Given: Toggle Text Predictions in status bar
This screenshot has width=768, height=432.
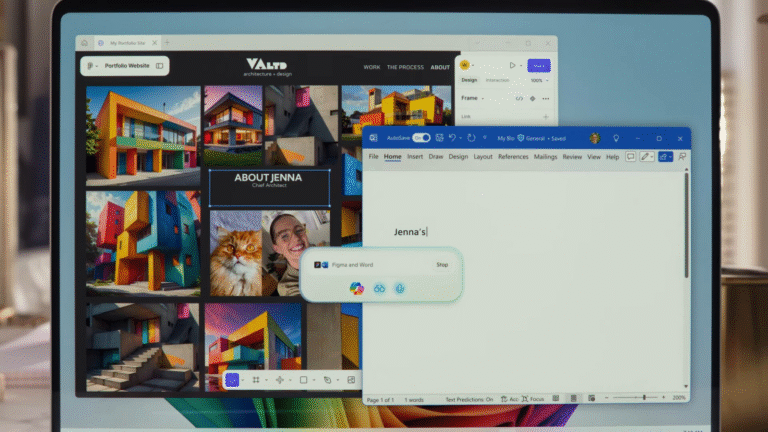Looking at the screenshot, I should 469,399.
